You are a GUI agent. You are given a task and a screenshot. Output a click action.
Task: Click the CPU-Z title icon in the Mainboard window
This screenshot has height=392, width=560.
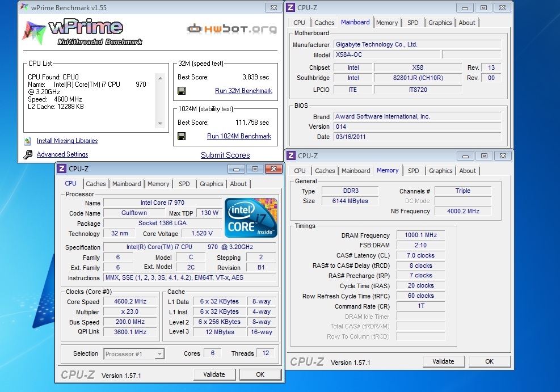pos(290,7)
